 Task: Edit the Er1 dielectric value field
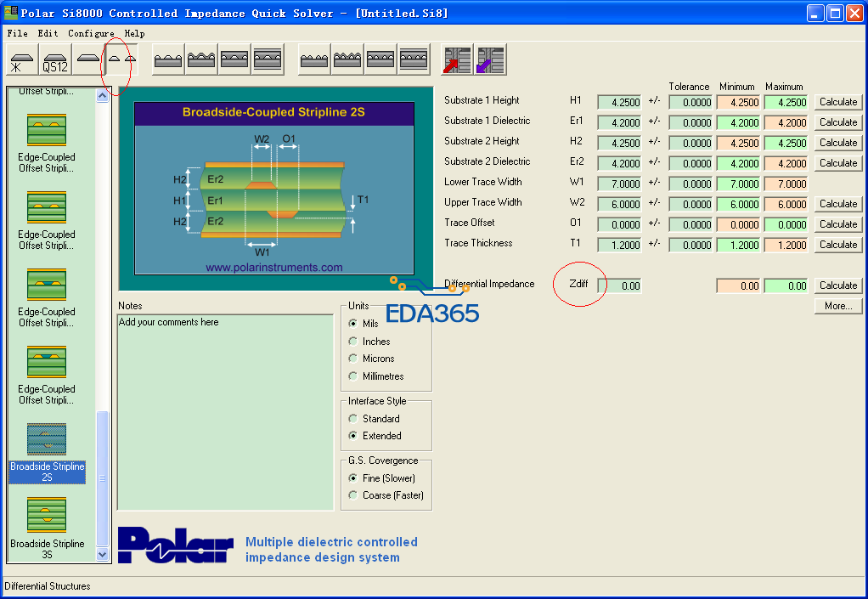point(619,123)
